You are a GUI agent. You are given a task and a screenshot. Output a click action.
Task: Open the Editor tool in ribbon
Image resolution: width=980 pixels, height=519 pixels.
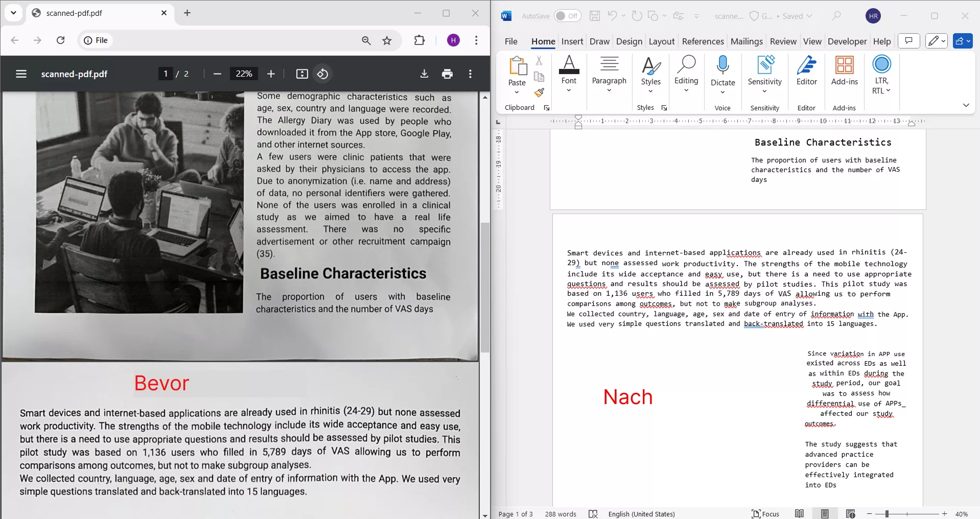tap(806, 70)
